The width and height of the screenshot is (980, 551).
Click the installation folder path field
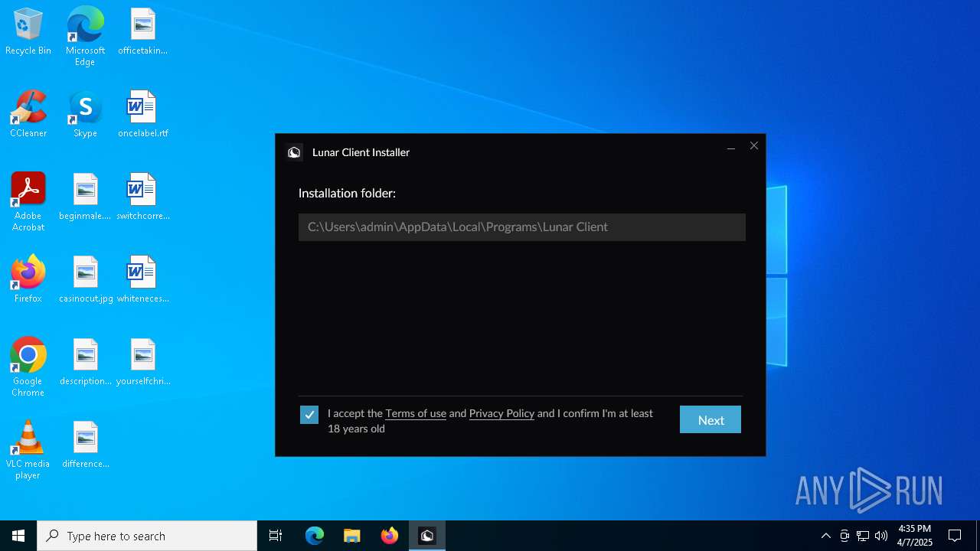click(x=521, y=227)
